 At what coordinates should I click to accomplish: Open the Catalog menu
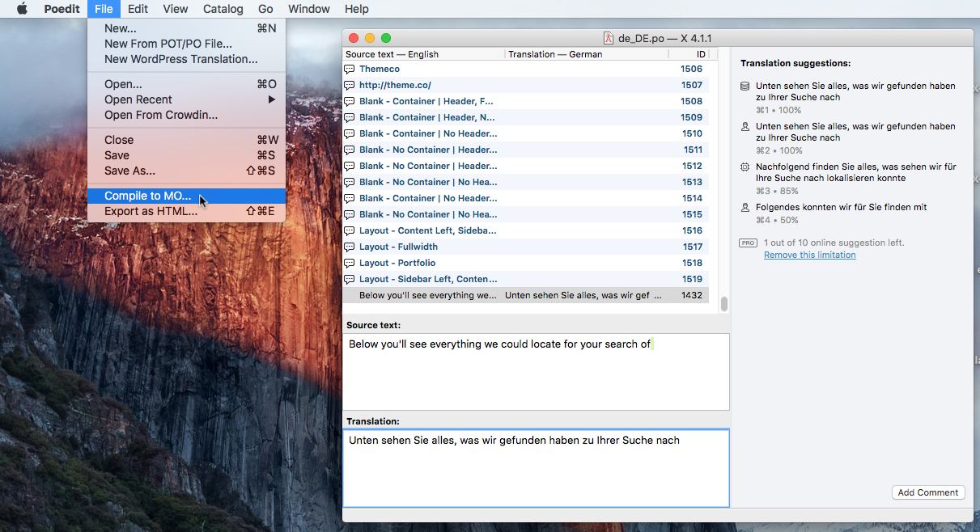click(x=223, y=9)
